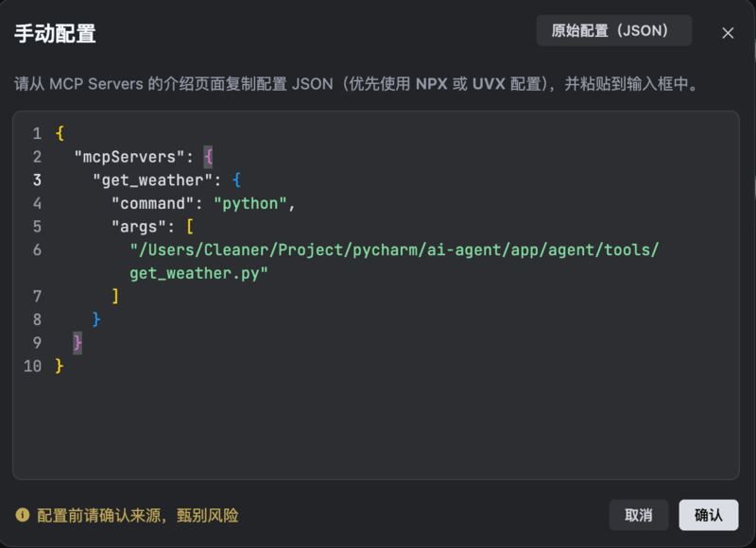The height and width of the screenshot is (548, 756).
Task: Place cursor on the "mcpServers" key
Action: [125, 157]
